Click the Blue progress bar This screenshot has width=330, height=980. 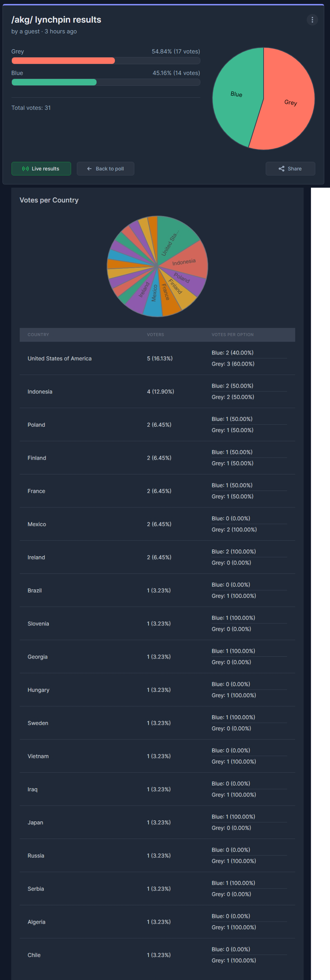pos(106,82)
